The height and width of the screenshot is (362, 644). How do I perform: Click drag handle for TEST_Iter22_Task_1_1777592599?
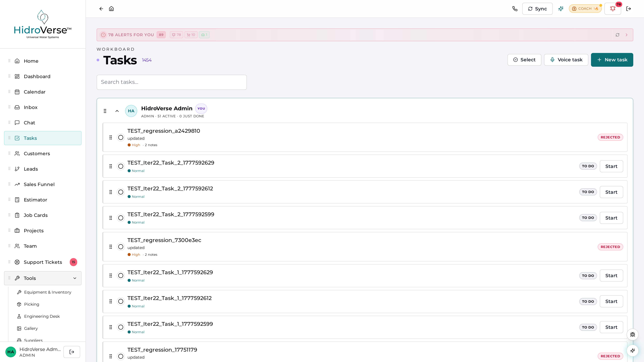[111, 327]
